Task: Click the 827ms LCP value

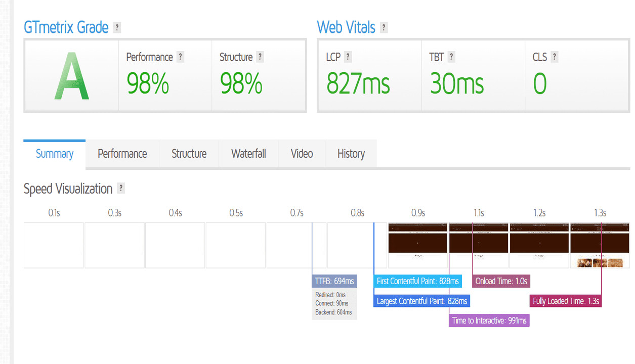Action: click(358, 83)
